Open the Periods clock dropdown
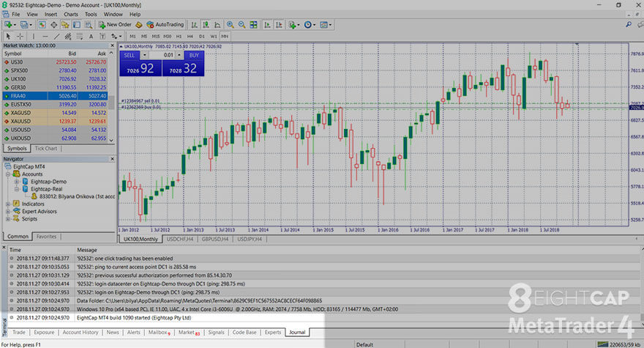644x348 pixels. pyautogui.click(x=310, y=25)
